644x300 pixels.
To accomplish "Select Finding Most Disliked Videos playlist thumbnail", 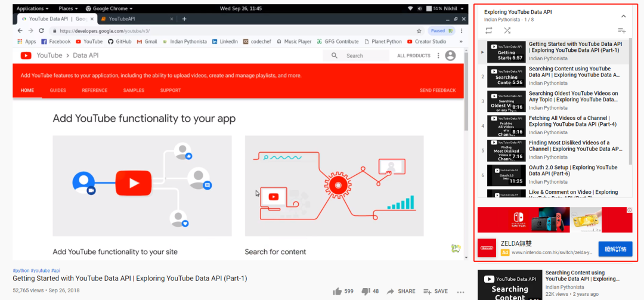I will point(506,150).
